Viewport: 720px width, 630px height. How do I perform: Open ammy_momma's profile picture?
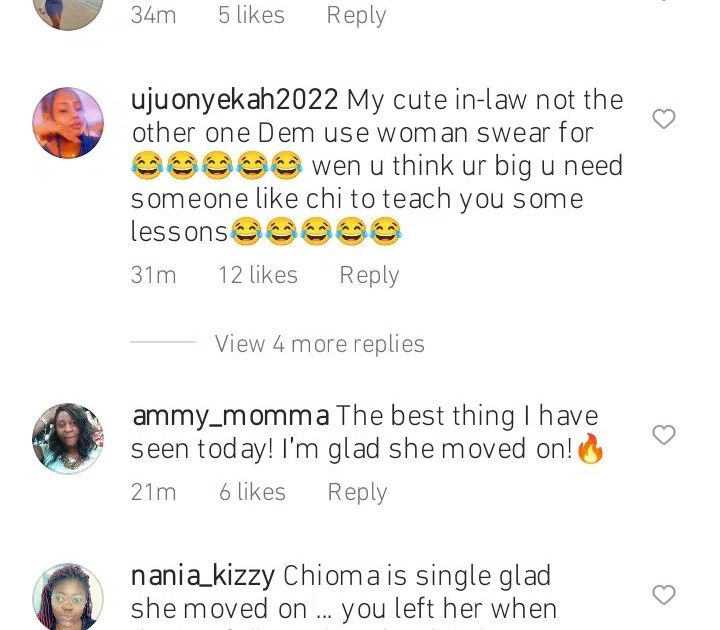[68, 438]
